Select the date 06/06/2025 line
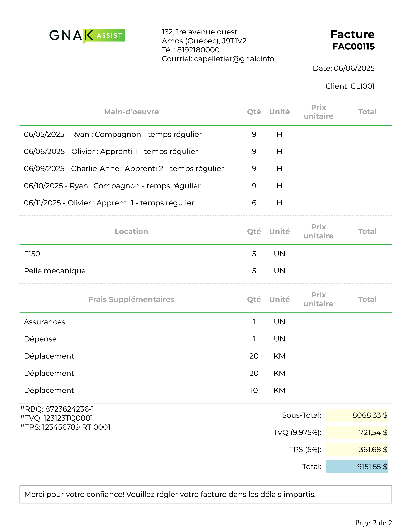Viewport: 411px width, 532px height. 344,68
